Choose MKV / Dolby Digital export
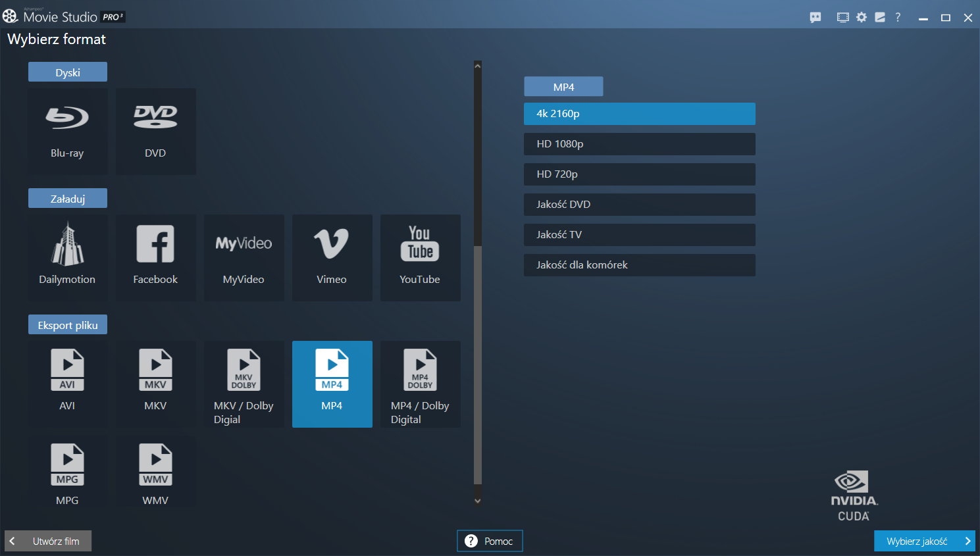980x556 pixels. pos(244,384)
